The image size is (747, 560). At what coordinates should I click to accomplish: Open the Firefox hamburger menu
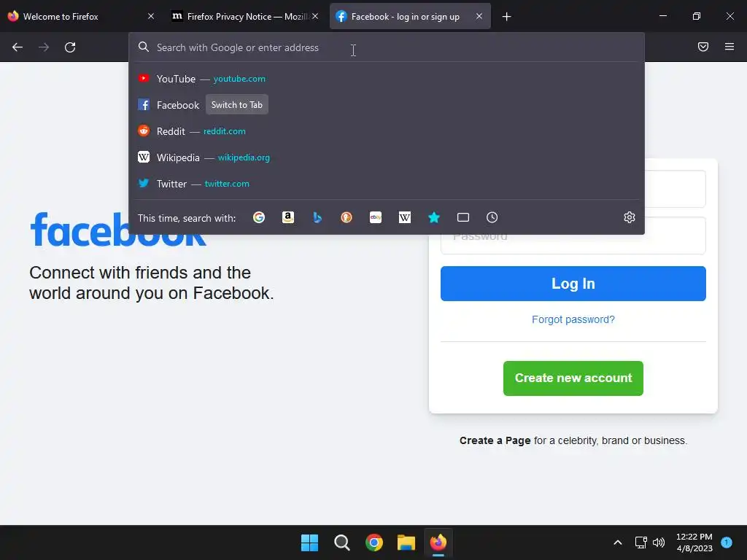click(729, 47)
